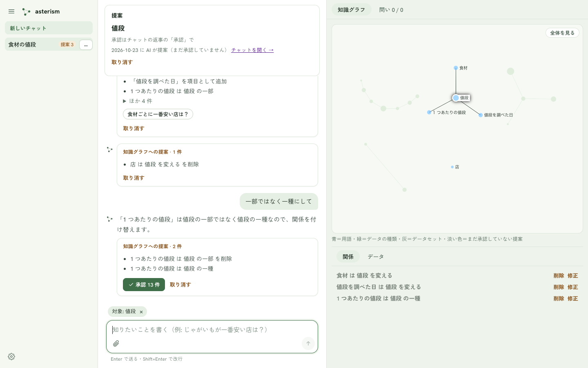Click the 全体を見る button

(x=562, y=33)
